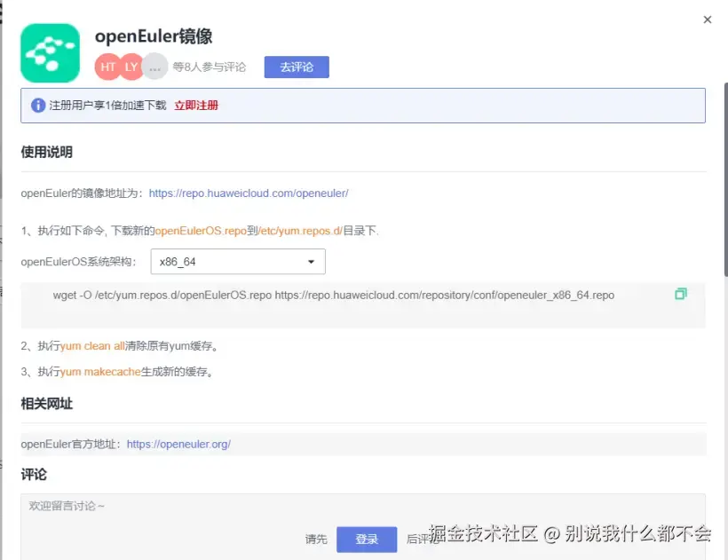Click the openEulerOS系统架构 label
Viewport: 728px width, 560px height.
point(78,262)
